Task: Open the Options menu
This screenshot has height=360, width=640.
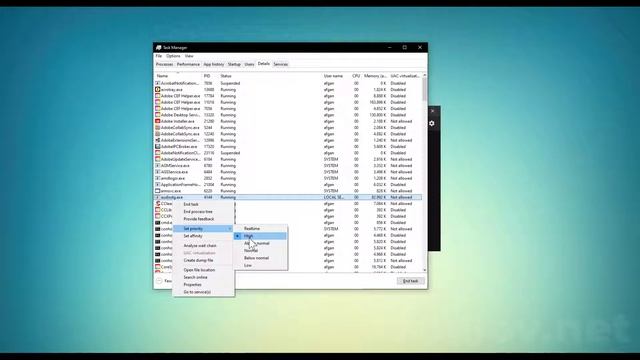Action: click(173, 56)
